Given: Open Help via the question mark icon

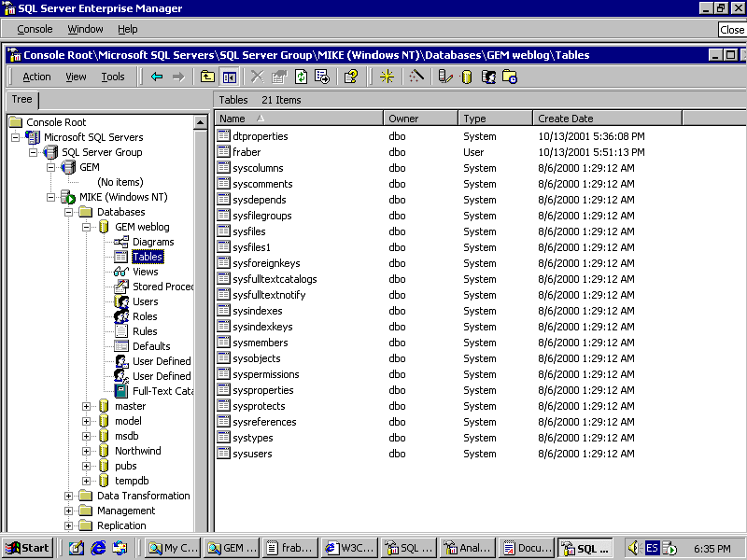Looking at the screenshot, I should pyautogui.click(x=351, y=77).
